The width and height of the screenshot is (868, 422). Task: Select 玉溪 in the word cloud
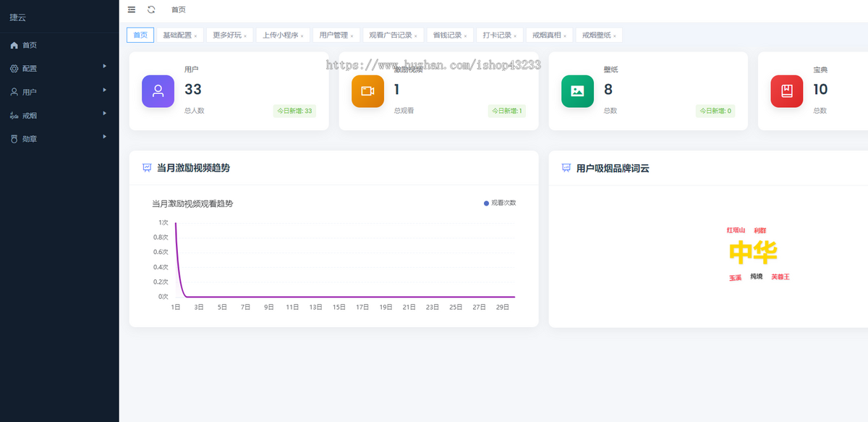click(735, 278)
